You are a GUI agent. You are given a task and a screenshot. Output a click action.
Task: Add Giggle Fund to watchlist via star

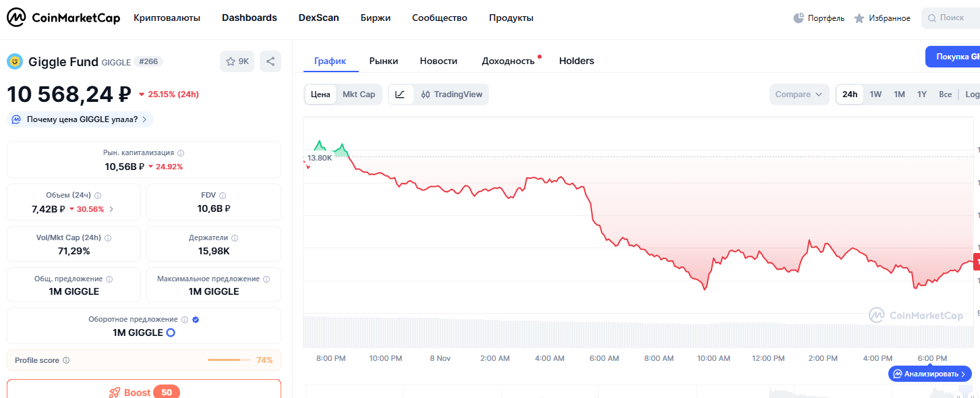click(x=237, y=61)
